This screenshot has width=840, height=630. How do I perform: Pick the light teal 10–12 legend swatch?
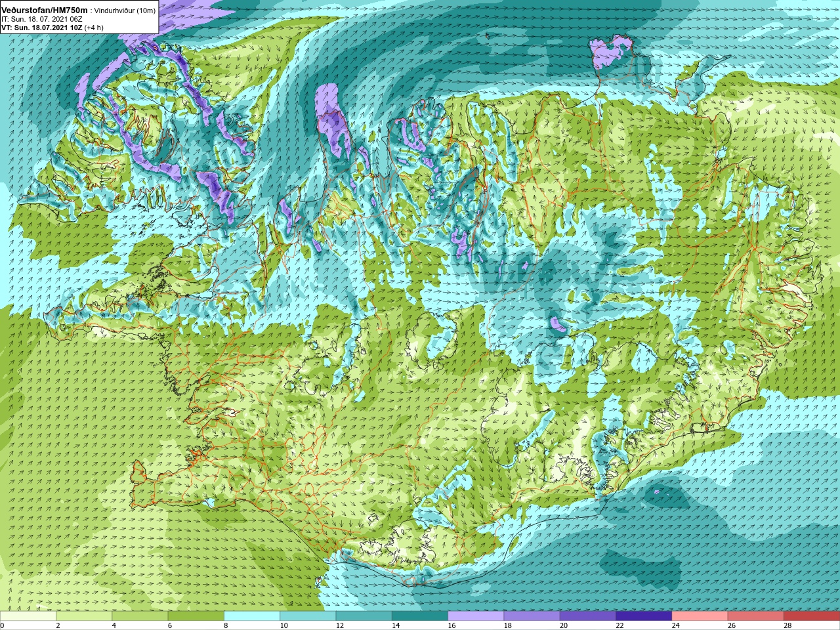308,616
